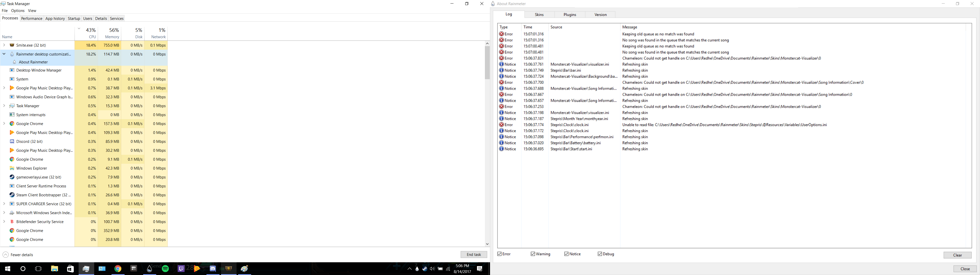980x275 pixels.
Task: Open Discord from the taskbar
Action: tap(213, 269)
